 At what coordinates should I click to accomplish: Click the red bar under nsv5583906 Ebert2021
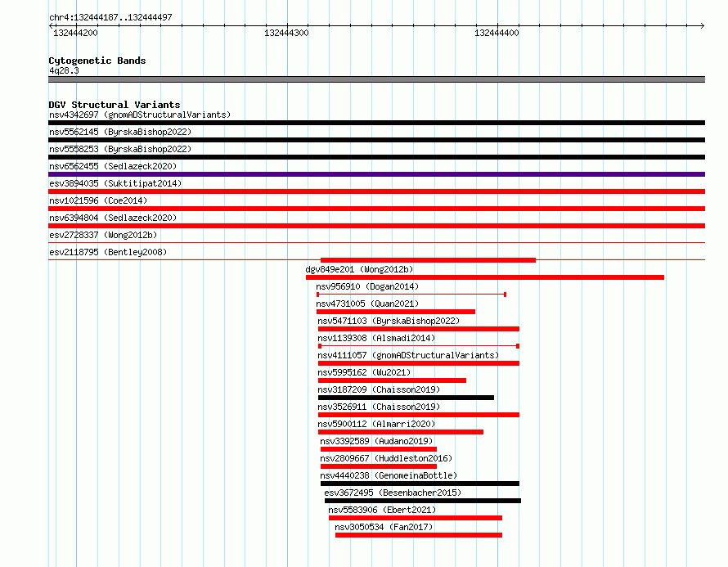(416, 518)
